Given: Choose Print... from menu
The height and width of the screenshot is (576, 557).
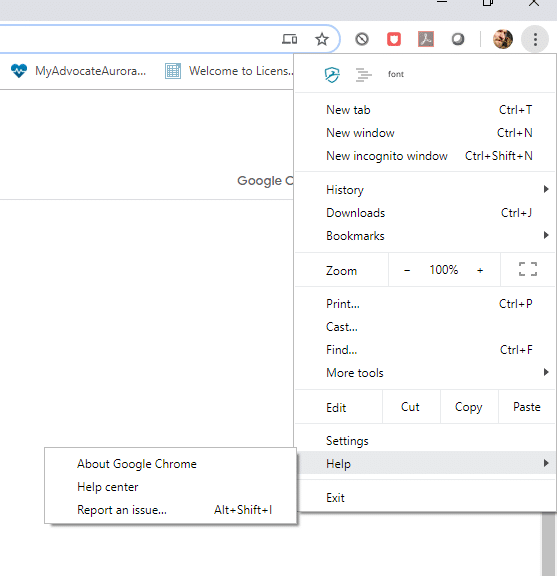Looking at the screenshot, I should (425, 304).
